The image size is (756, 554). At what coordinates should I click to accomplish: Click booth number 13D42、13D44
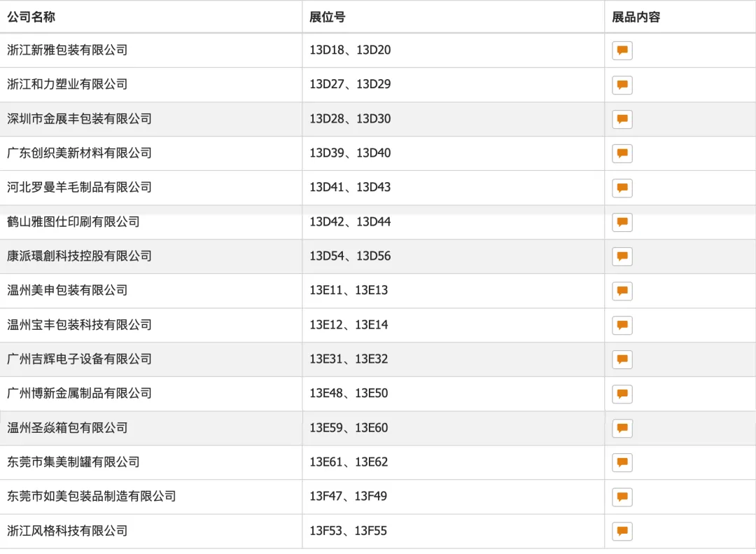[x=350, y=221]
